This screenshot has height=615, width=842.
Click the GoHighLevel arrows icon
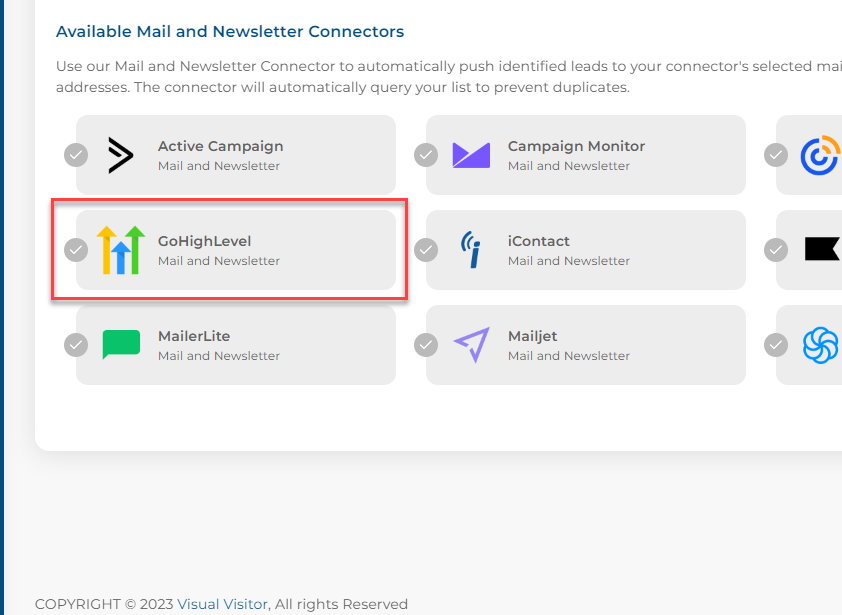[x=121, y=250]
